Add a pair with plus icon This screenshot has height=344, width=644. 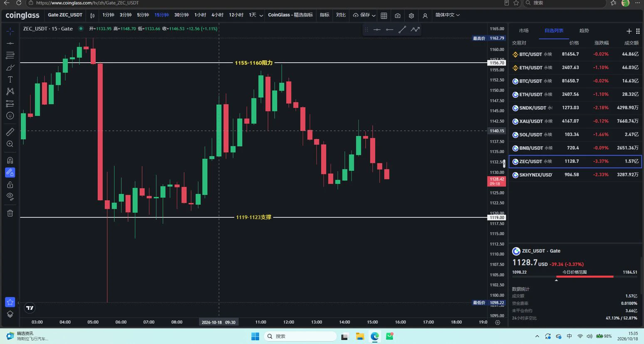pos(629,31)
